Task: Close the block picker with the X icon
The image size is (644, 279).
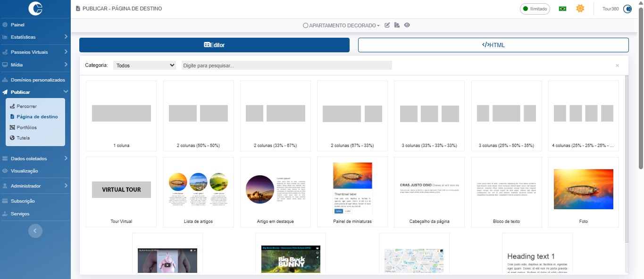Action: [617, 66]
